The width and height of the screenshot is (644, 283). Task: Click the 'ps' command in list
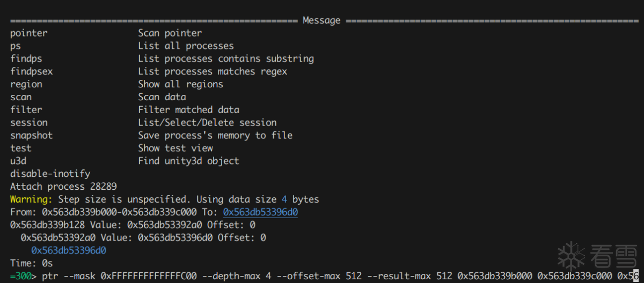(x=15, y=46)
